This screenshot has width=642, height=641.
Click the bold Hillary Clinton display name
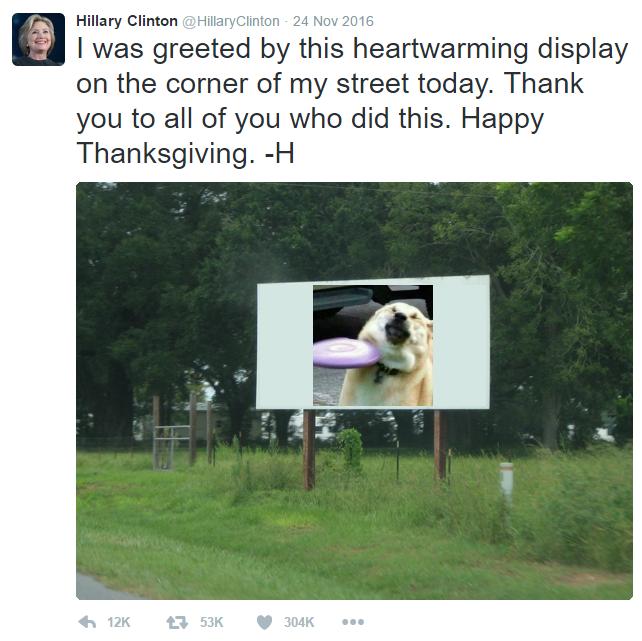127,21
